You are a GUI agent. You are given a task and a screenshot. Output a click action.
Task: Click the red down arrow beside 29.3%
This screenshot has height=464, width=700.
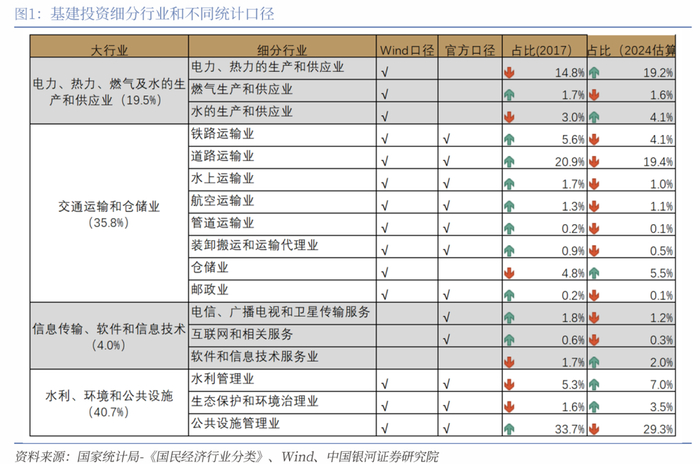click(x=594, y=429)
